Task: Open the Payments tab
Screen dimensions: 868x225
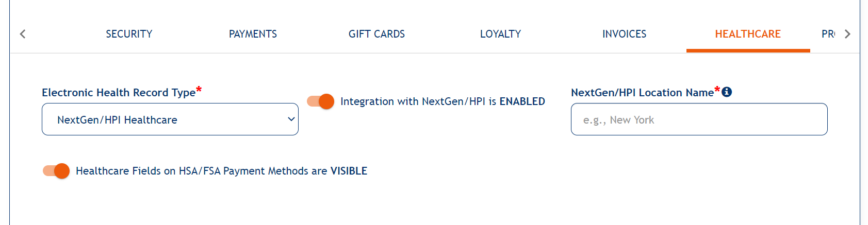Action: [253, 34]
